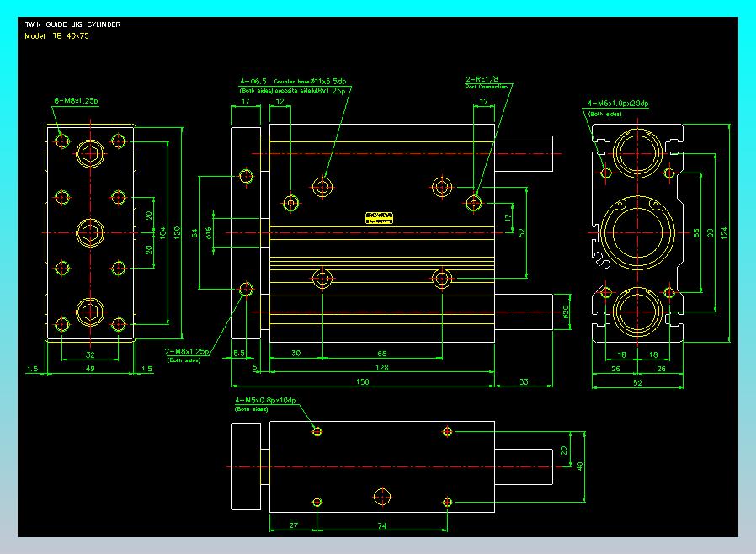Select the 49 width dimension of left view
This screenshot has width=756, height=554.
[x=89, y=368]
